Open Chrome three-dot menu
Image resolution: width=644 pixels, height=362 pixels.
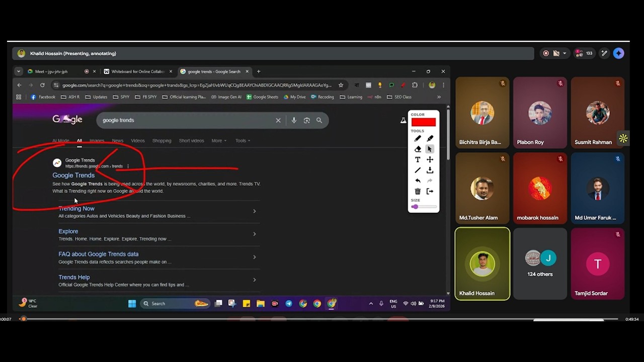click(x=443, y=85)
